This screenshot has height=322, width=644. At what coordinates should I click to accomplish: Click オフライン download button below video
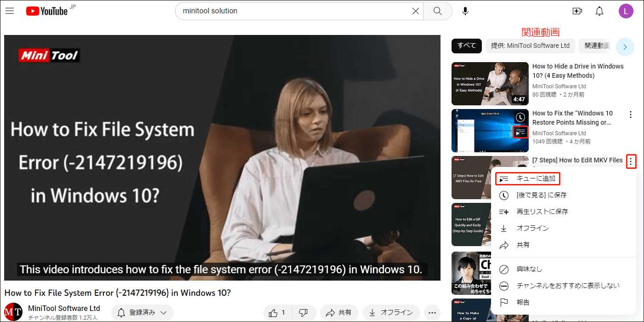point(391,313)
